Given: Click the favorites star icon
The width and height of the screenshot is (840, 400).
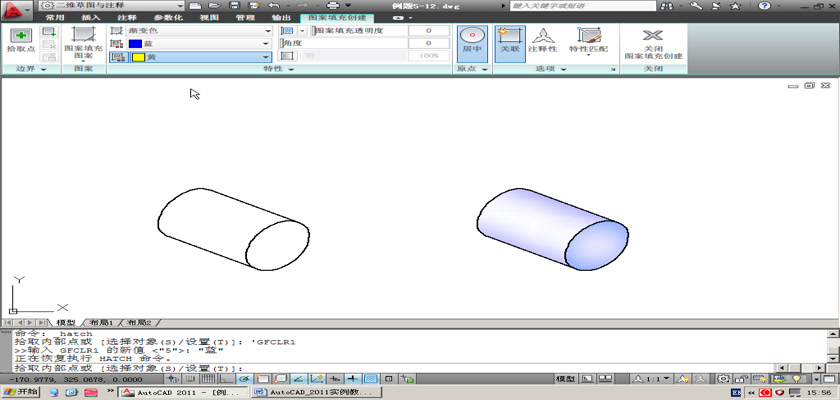Looking at the screenshot, I should pos(736,6).
